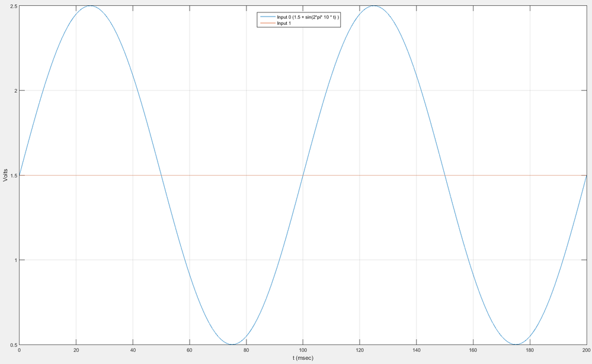Click the y-axis tick label 0.5

point(14,344)
